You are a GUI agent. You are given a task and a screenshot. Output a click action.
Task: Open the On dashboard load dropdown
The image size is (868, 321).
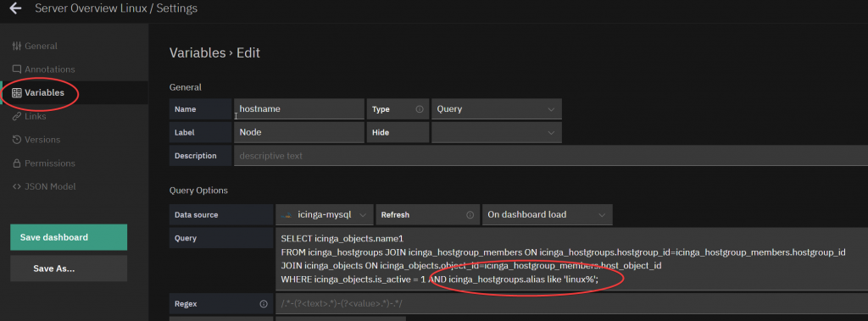pyautogui.click(x=547, y=215)
